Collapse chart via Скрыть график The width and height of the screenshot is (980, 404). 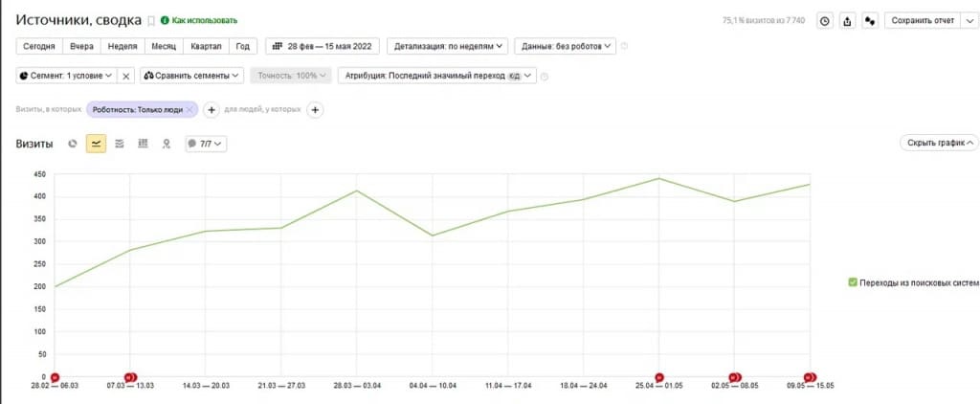click(939, 144)
